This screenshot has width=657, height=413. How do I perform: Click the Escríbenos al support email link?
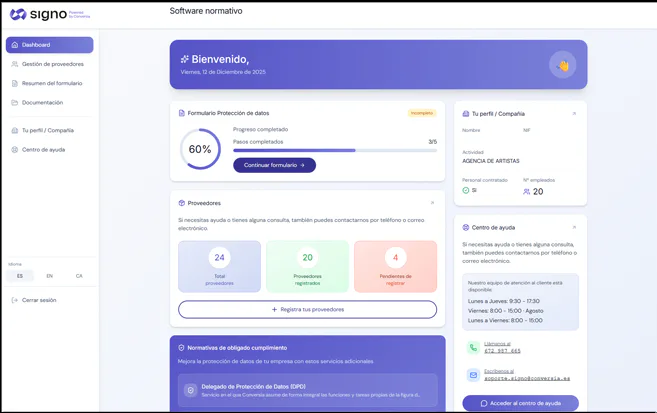click(x=527, y=378)
